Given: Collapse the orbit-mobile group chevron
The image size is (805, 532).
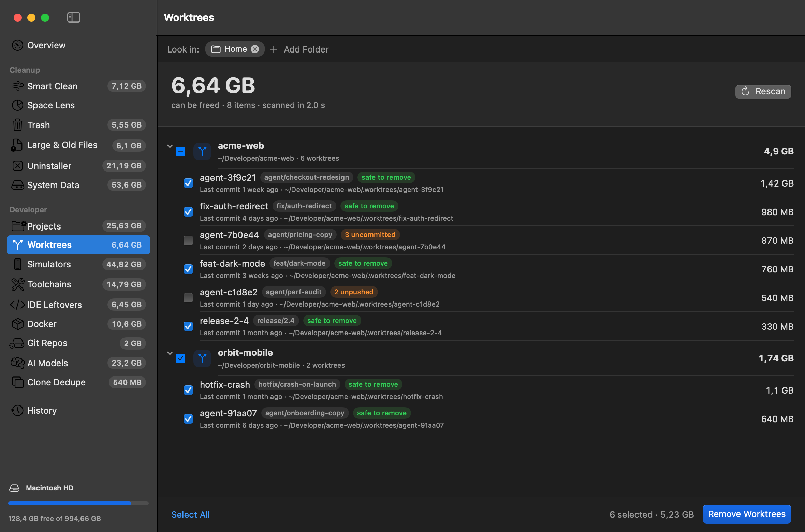Looking at the screenshot, I should (x=170, y=353).
